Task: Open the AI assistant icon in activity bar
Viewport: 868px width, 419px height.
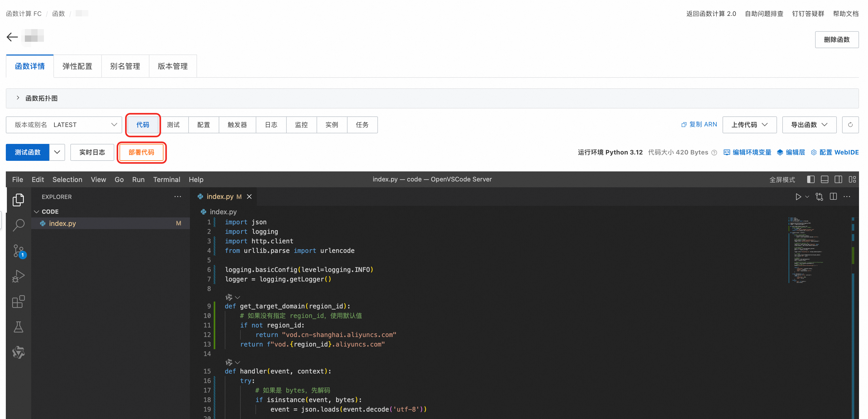Action: point(18,353)
